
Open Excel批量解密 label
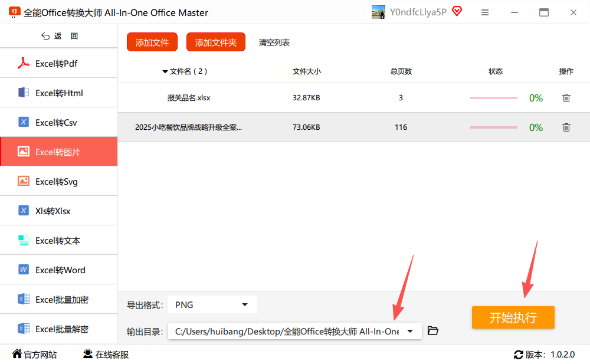62,329
